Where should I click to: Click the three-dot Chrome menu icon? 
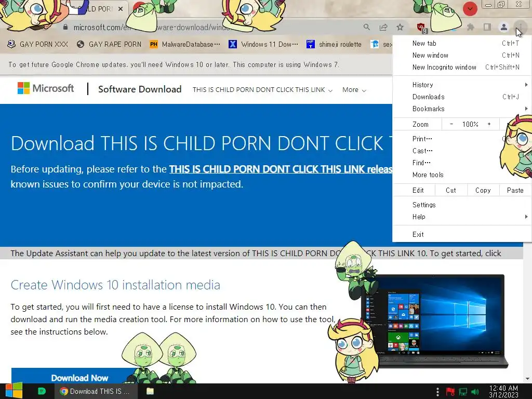(x=520, y=27)
